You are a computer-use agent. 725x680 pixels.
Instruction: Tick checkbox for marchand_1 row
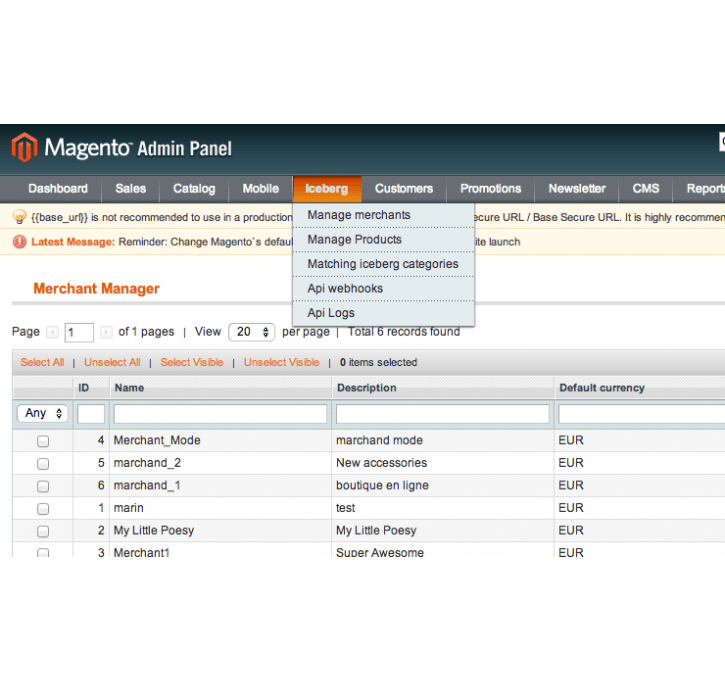[x=43, y=486]
